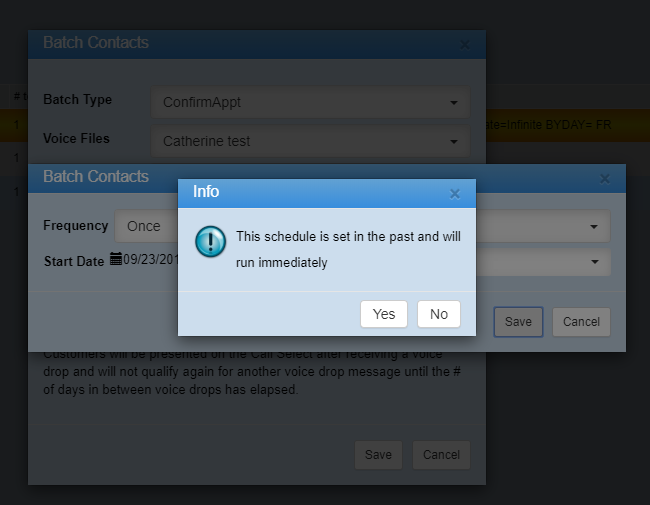Click the dropdown arrow right of Start Date
The width and height of the screenshot is (650, 505).
point(596,262)
